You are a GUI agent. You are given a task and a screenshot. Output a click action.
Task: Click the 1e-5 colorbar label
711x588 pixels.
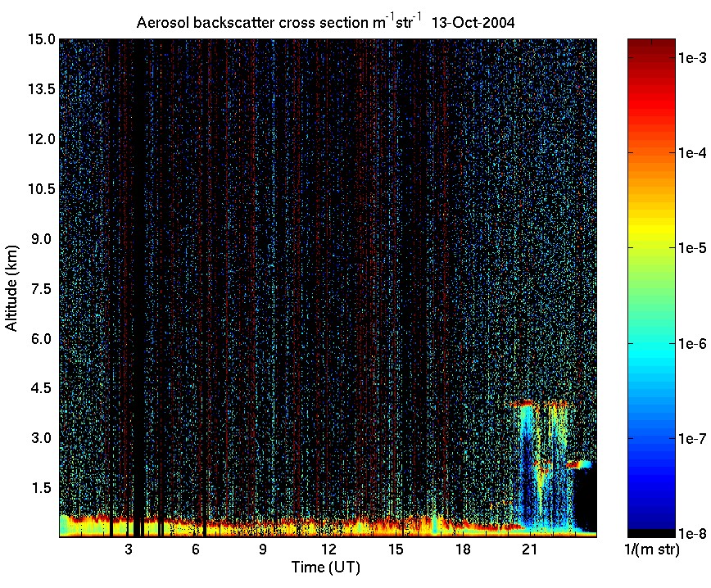click(x=692, y=248)
